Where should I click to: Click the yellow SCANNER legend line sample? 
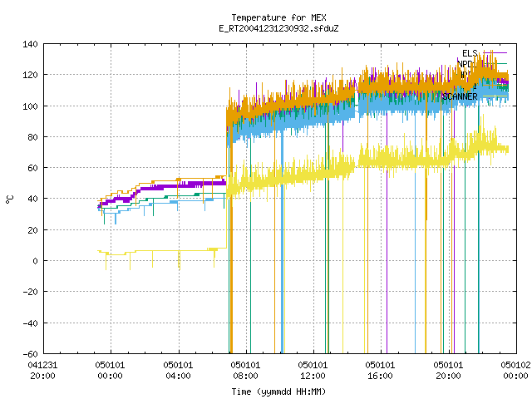(495, 96)
